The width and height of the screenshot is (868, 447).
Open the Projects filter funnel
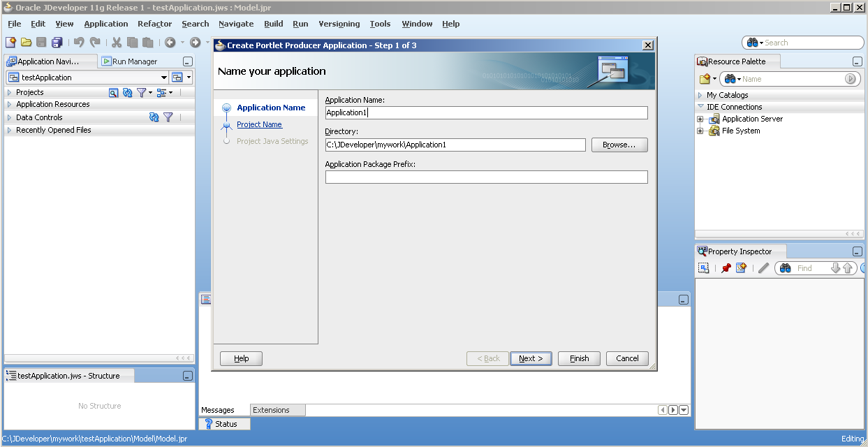[141, 92]
